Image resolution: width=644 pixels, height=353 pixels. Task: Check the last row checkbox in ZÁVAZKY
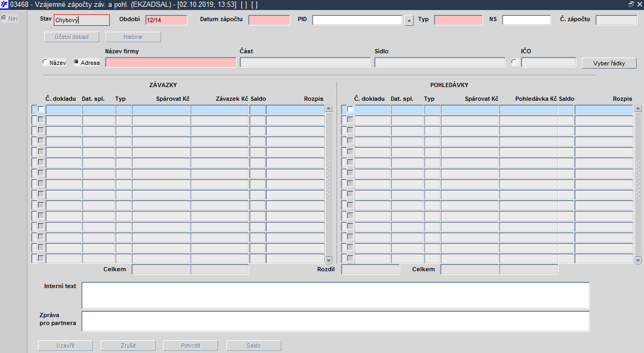41,259
